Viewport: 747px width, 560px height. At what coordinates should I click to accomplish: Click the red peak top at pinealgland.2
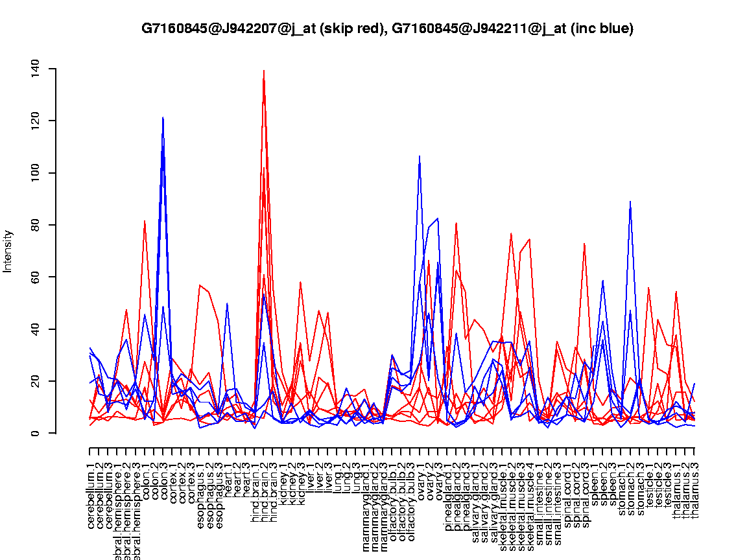tap(456, 223)
